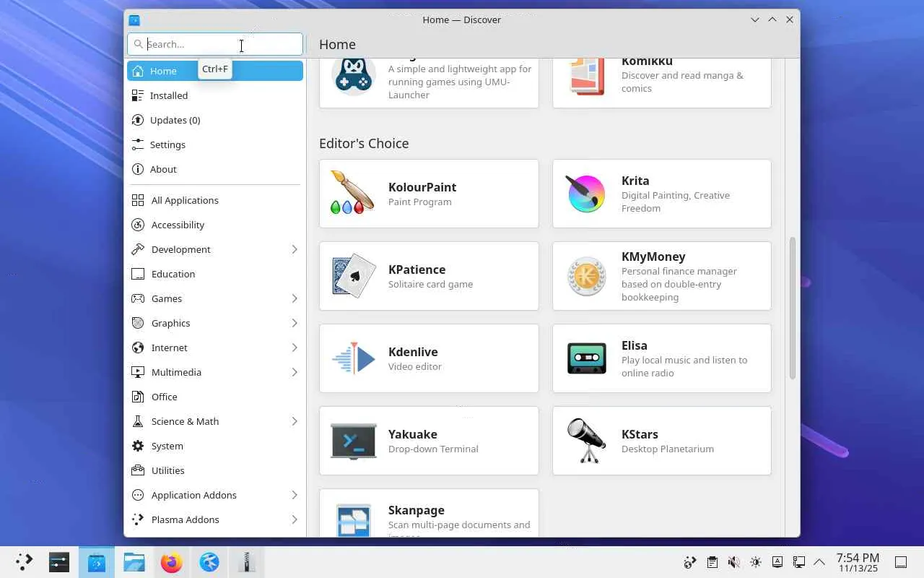Click the Kdenlive video editor icon
Screen dimensions: 924x578
352,358
